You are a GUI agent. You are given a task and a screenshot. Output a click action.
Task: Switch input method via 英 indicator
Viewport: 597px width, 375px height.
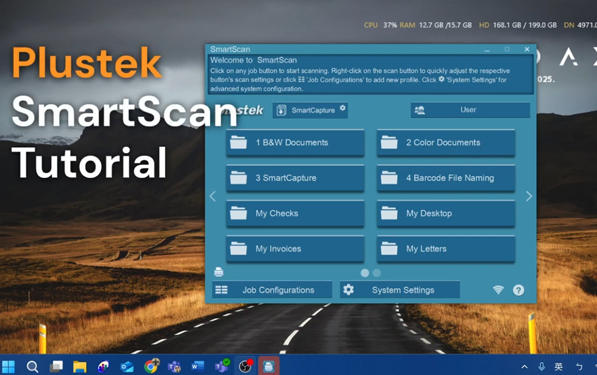[559, 367]
